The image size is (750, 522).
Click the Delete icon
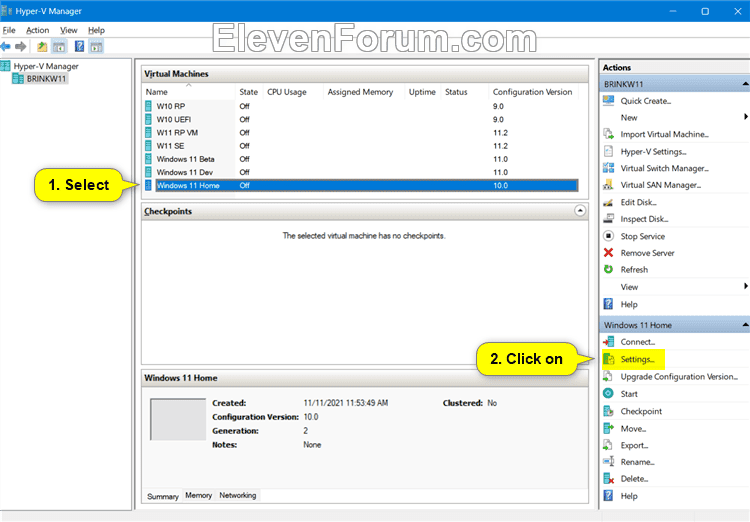coord(608,478)
